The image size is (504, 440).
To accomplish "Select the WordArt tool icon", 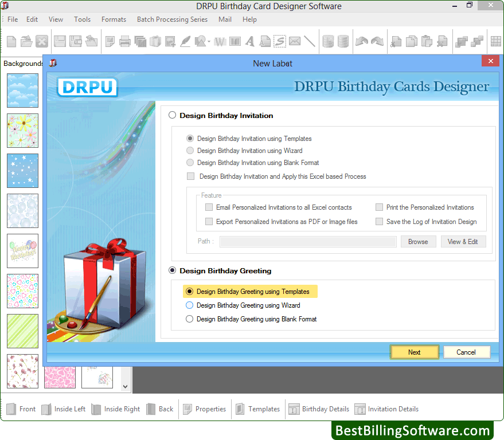I will pos(220,41).
